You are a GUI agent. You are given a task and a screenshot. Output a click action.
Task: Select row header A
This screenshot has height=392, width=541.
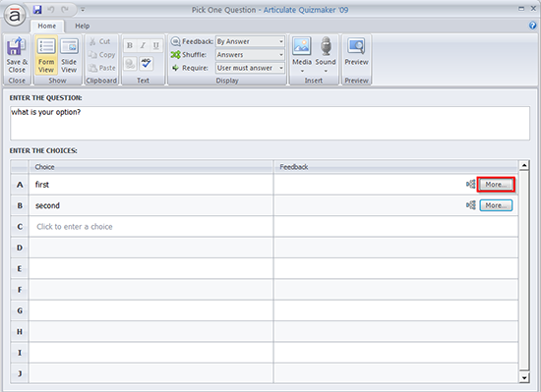click(x=20, y=185)
